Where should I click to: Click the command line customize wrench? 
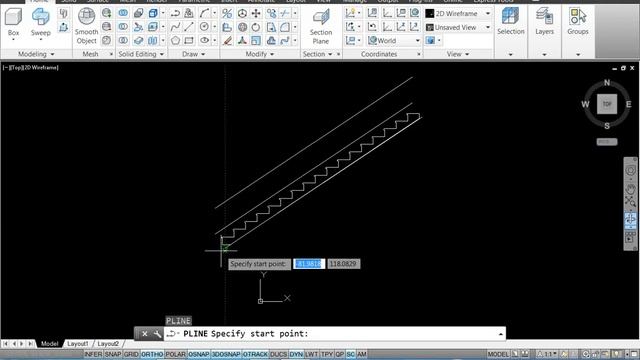tap(157, 334)
